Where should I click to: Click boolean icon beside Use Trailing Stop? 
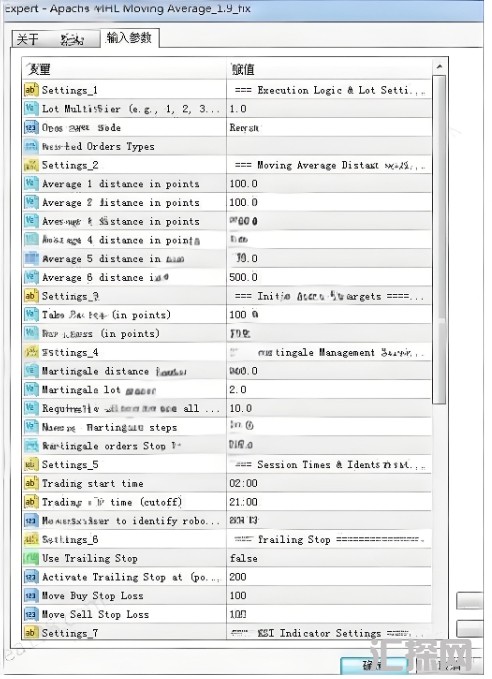[31, 558]
